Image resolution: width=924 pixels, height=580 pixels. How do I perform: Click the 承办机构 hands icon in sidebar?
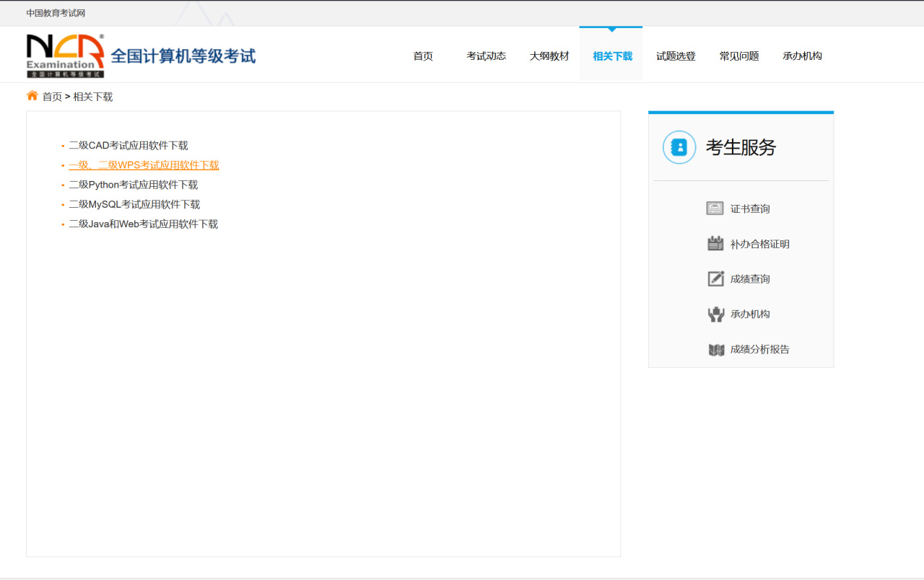[x=715, y=314]
